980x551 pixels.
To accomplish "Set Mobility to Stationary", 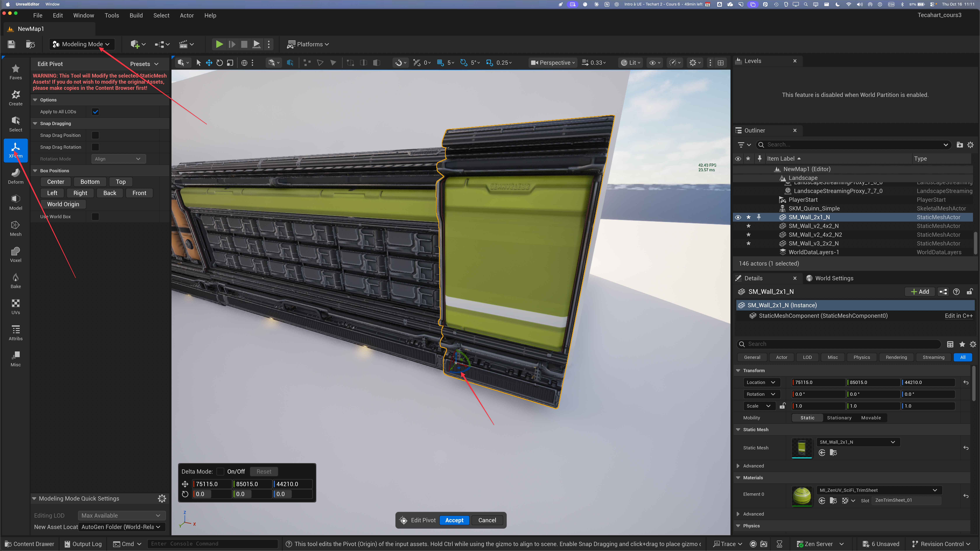I will tap(839, 418).
